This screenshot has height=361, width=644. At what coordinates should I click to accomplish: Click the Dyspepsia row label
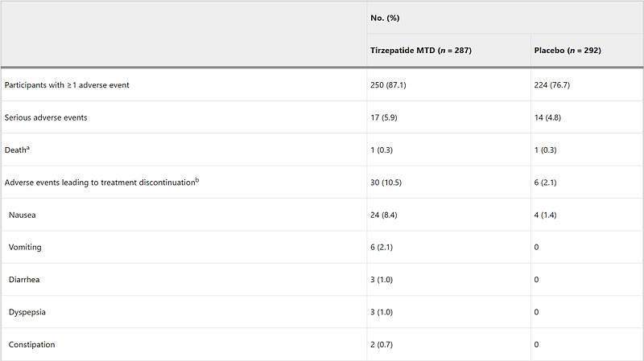tap(27, 312)
